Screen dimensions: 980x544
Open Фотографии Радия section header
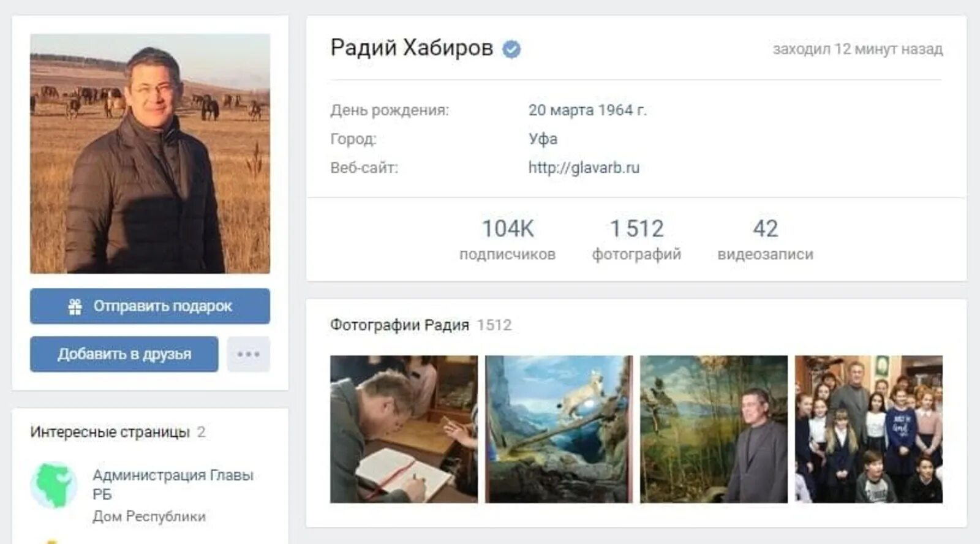pyautogui.click(x=399, y=325)
